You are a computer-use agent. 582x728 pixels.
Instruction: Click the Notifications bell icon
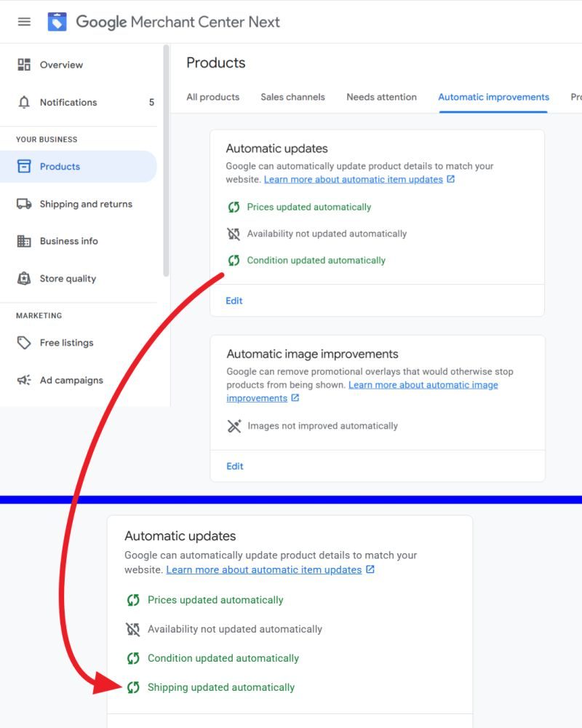pyautogui.click(x=24, y=103)
